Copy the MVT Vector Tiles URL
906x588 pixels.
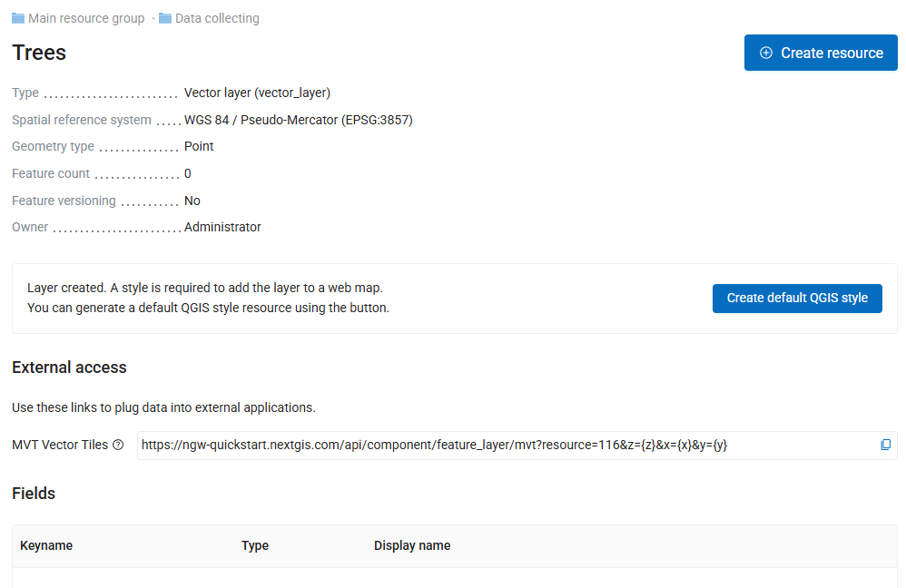tap(885, 446)
